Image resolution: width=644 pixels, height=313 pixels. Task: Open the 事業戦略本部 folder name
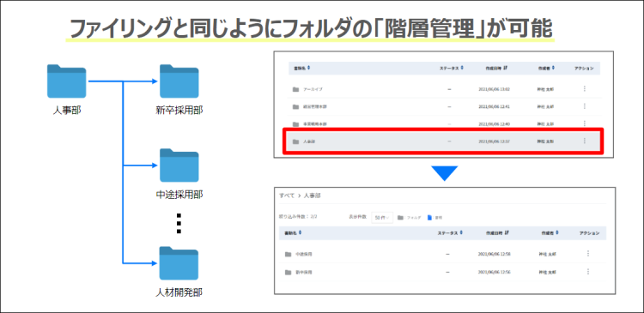click(315, 123)
